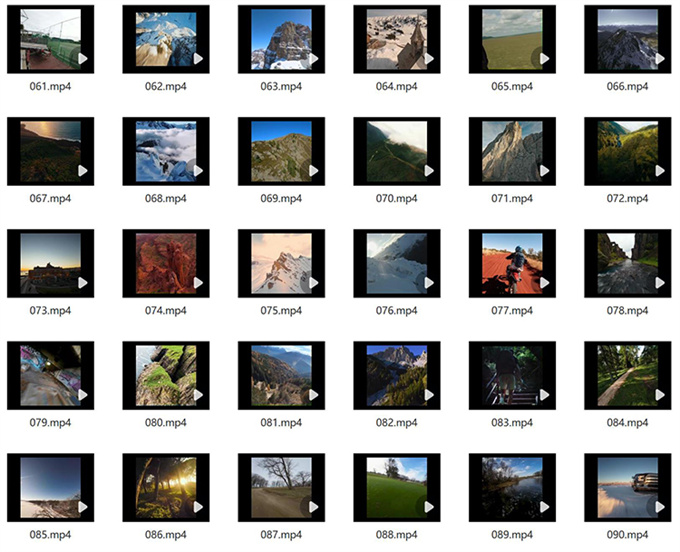This screenshot has width=680, height=552.
Task: Select the 085.mp4 file name label
Action: point(50,535)
